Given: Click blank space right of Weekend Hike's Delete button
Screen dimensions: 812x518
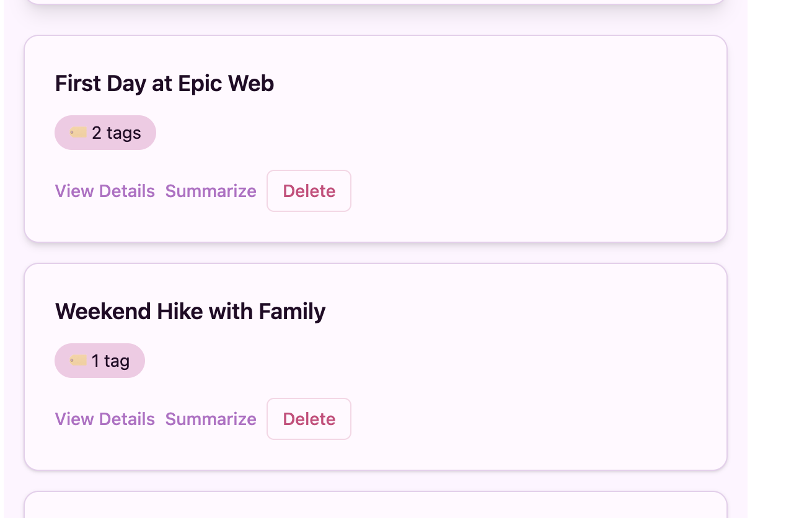Looking at the screenshot, I should click(527, 419).
